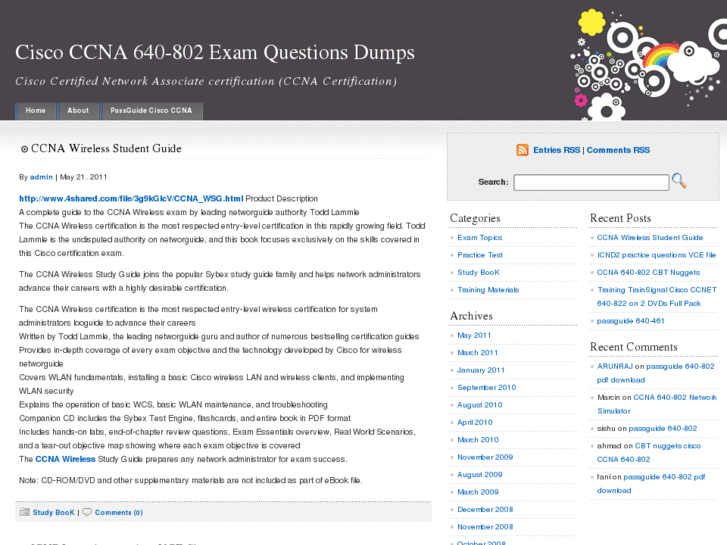727x545 pixels.
Task: Click the Categories sidebar heading
Action: point(475,218)
